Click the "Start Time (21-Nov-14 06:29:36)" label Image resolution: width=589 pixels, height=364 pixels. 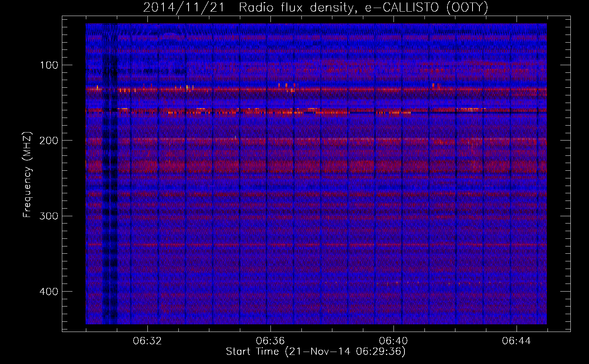click(316, 352)
